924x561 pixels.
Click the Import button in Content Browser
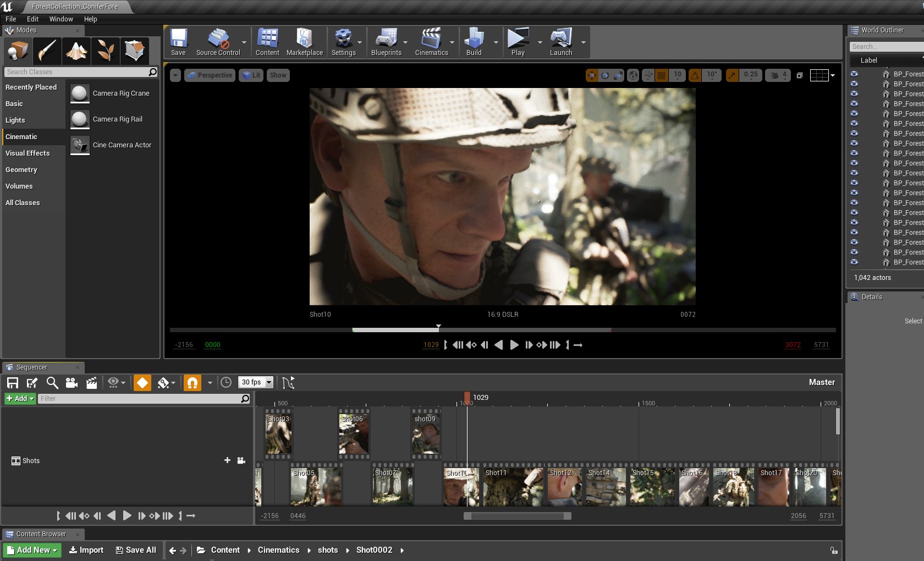pyautogui.click(x=86, y=550)
